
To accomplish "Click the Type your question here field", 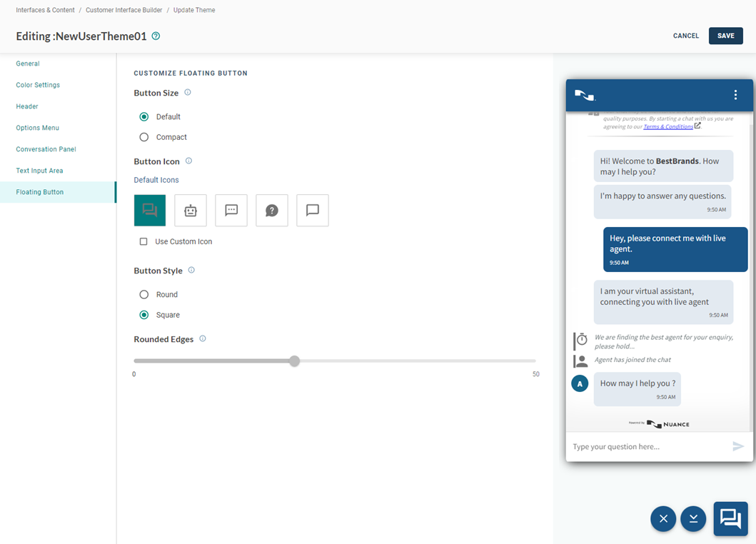I will pyautogui.click(x=646, y=447).
